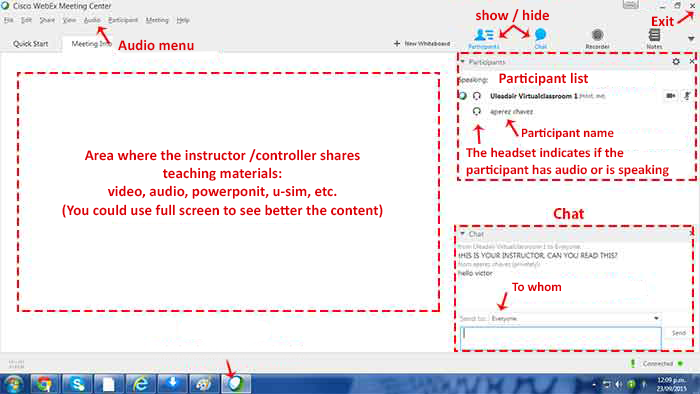
Task: Click the green circular tray icon
Action: 631,384
